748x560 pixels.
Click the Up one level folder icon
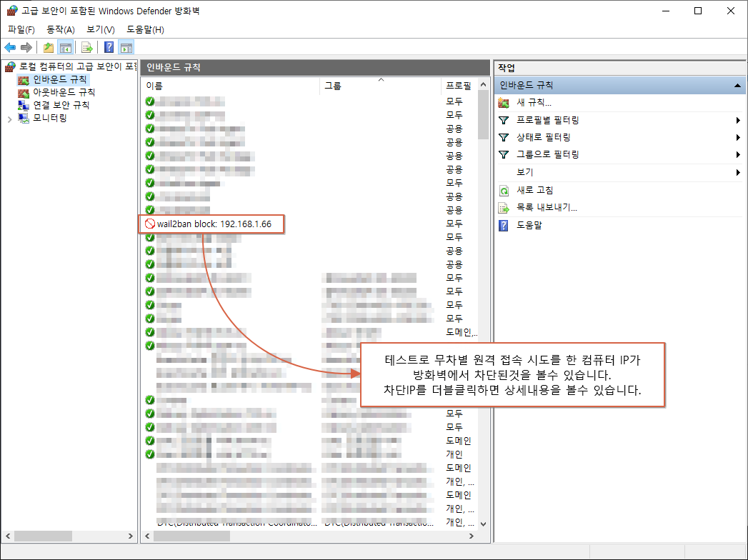pyautogui.click(x=48, y=47)
